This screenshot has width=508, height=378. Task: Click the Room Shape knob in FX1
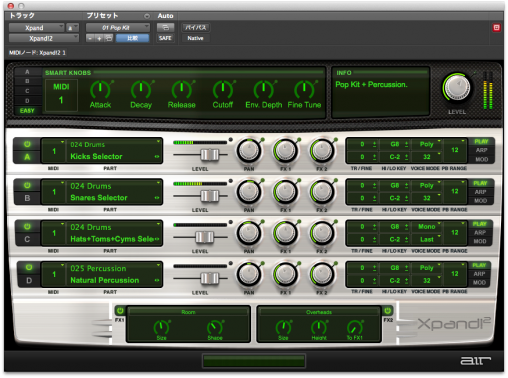click(x=215, y=327)
